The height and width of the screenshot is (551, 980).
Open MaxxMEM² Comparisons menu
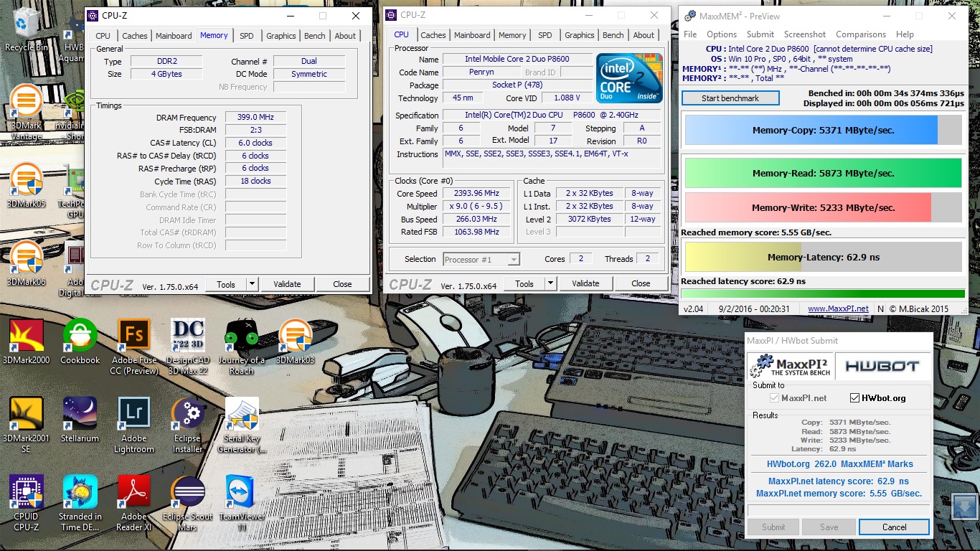(861, 34)
